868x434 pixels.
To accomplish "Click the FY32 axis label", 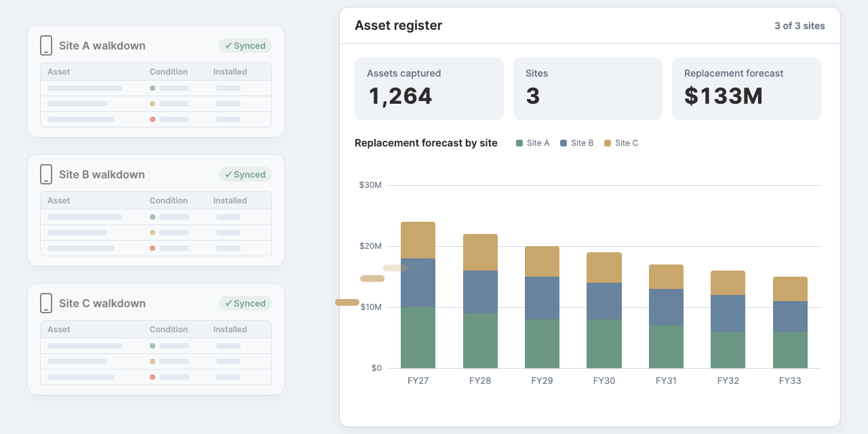I will pyautogui.click(x=728, y=380).
